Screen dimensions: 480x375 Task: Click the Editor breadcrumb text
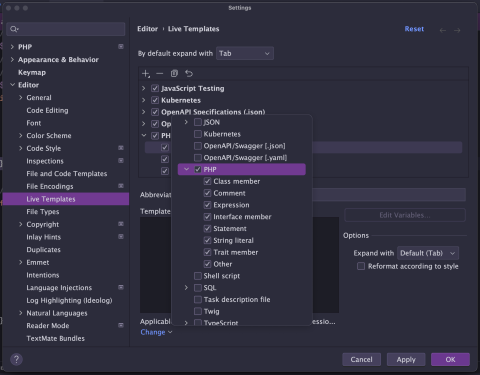(x=148, y=29)
